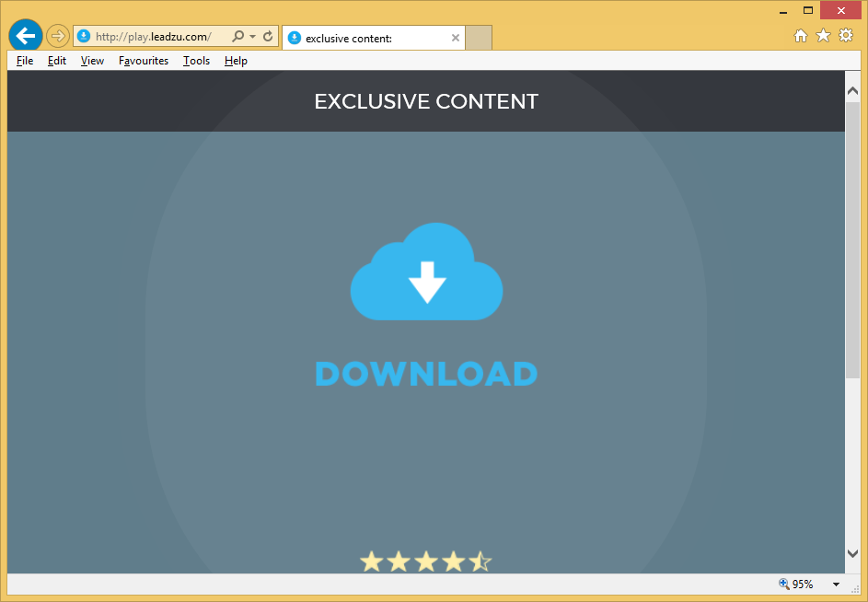Click the Refresh page icon
This screenshot has height=602, width=868.
tap(268, 37)
